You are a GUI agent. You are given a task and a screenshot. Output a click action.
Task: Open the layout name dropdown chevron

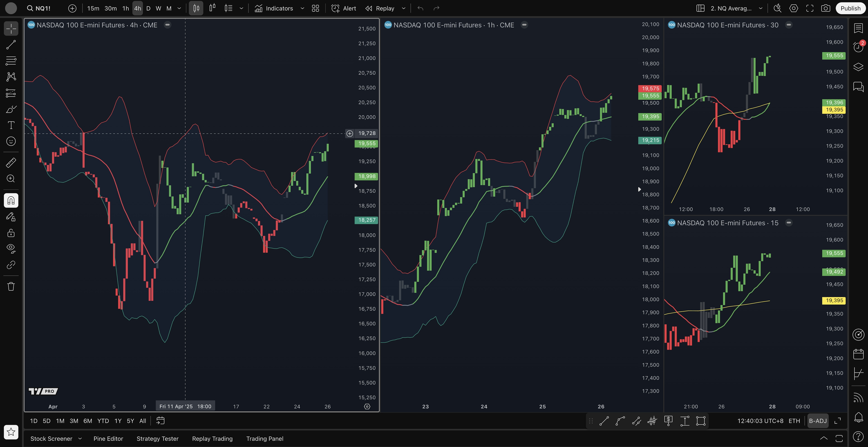click(760, 8)
